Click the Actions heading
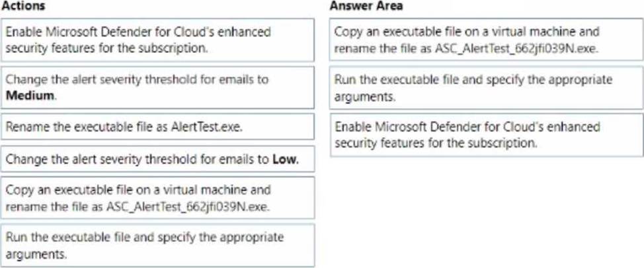Image resolution: width=644 pixels, height=268 pixels. pos(23,6)
